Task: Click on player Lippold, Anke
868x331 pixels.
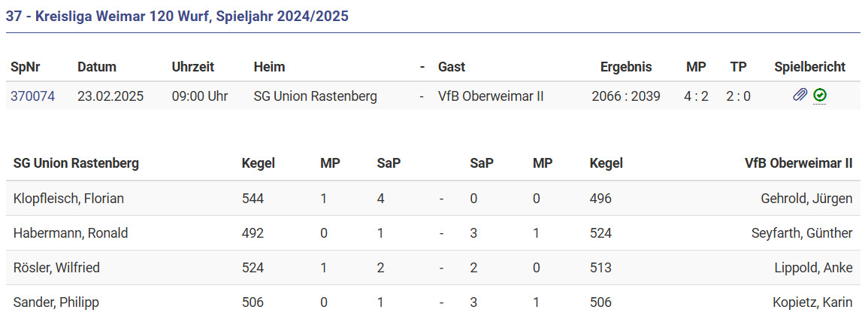Action: pyautogui.click(x=813, y=268)
